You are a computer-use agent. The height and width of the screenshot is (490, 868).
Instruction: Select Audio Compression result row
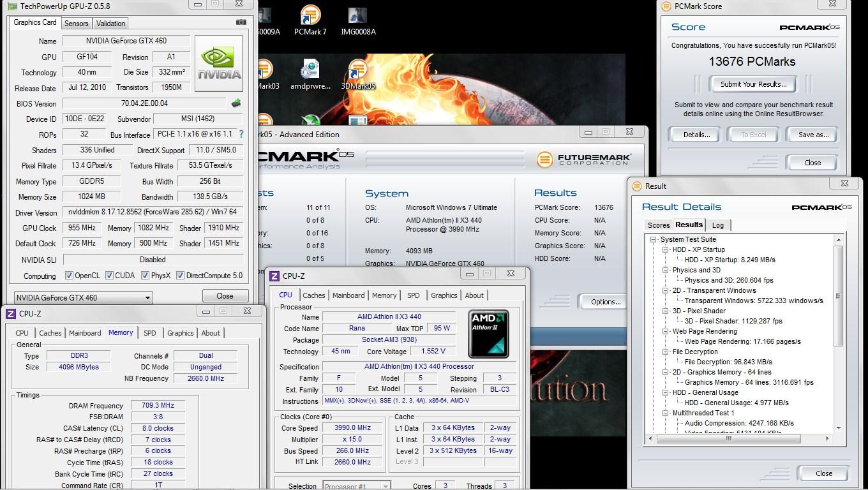[739, 423]
